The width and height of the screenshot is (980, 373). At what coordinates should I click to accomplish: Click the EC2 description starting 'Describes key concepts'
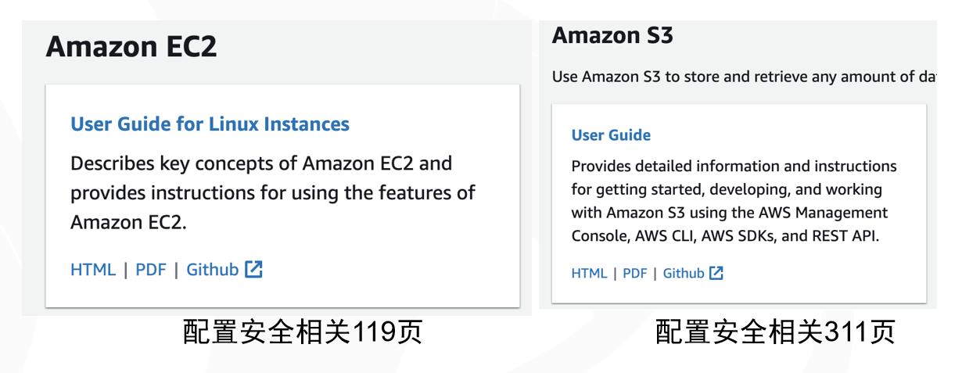273,192
